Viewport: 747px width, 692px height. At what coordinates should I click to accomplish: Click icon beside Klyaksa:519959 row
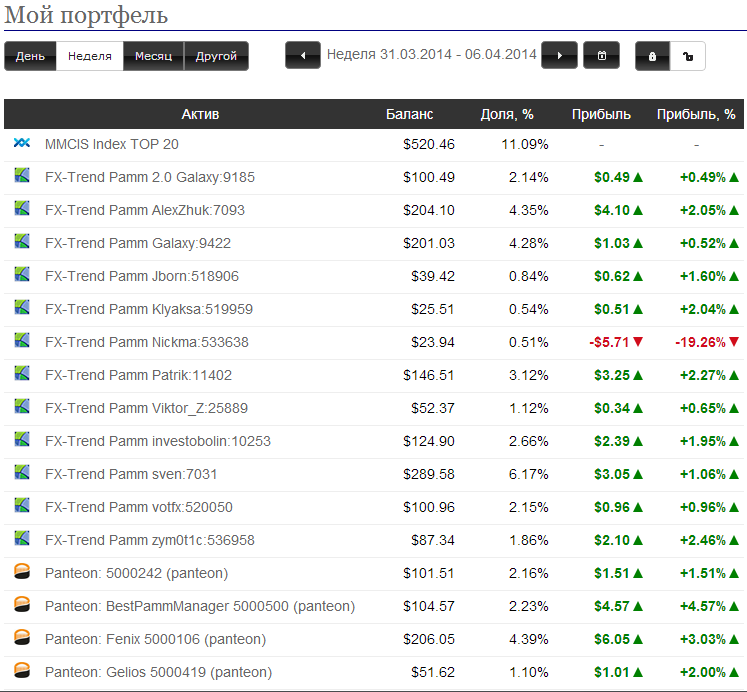pyautogui.click(x=22, y=307)
